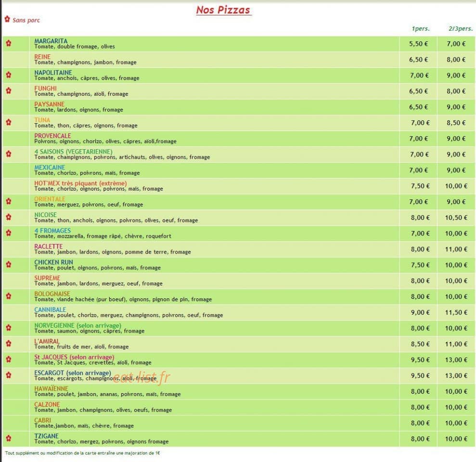Select the BOLOGNAISE pizza name
476x462 pixels.
point(52,293)
